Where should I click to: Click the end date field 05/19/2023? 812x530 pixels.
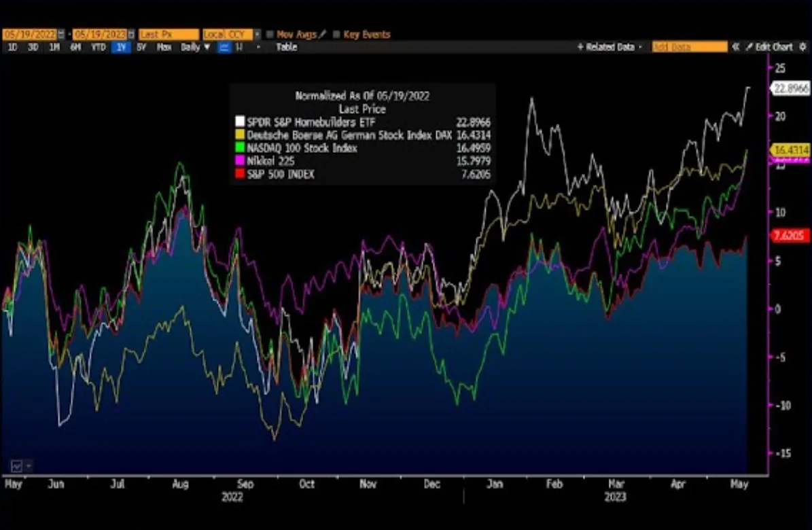(99, 34)
